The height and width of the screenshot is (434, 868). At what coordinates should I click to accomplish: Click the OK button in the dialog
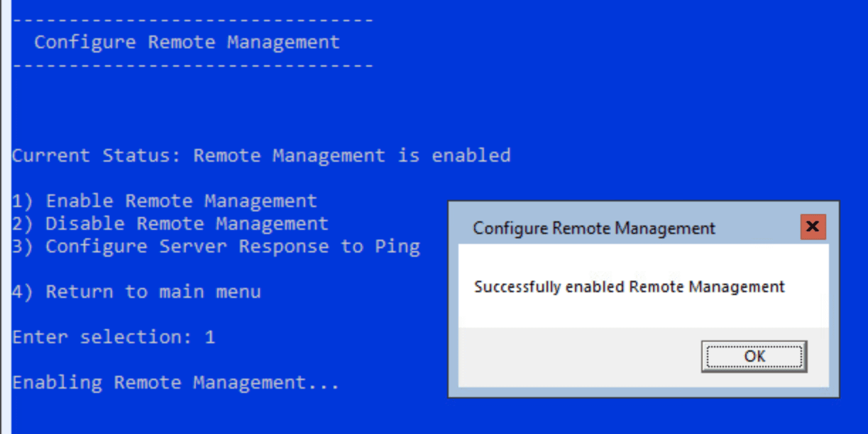click(x=754, y=356)
